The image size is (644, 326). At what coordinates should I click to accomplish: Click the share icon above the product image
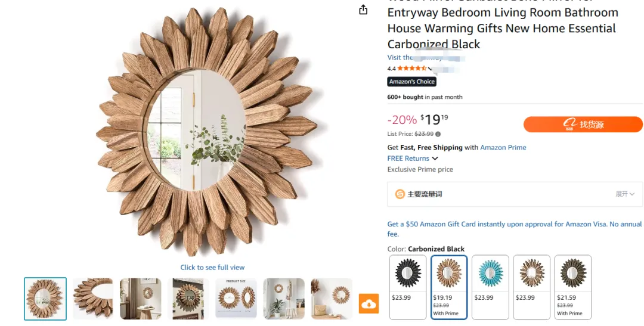363,10
